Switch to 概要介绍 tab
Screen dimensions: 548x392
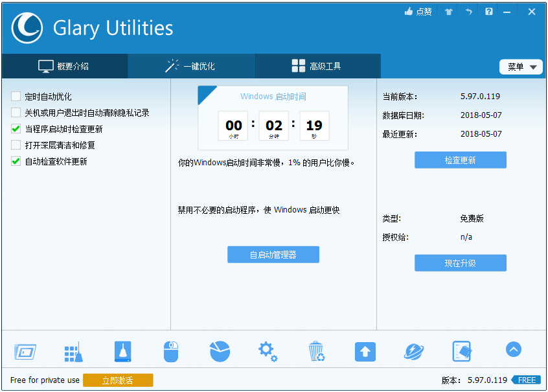(x=65, y=66)
